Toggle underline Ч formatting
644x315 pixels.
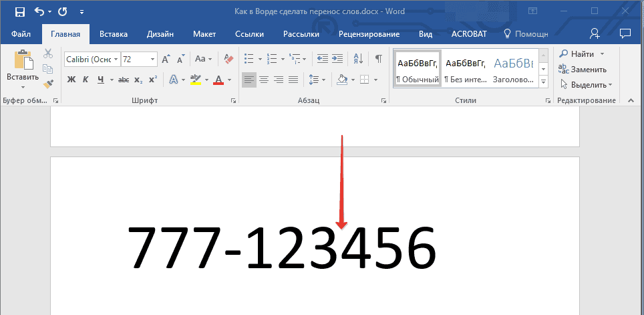[x=101, y=80]
